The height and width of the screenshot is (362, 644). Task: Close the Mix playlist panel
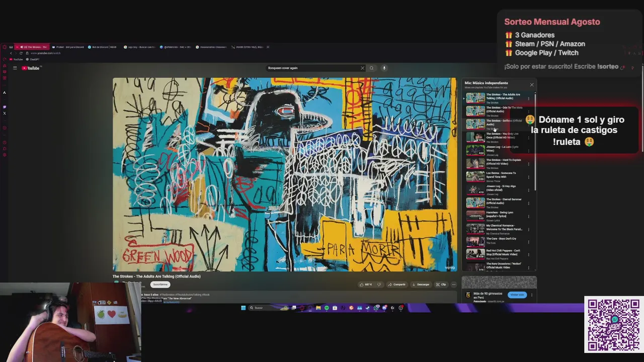pos(531,84)
